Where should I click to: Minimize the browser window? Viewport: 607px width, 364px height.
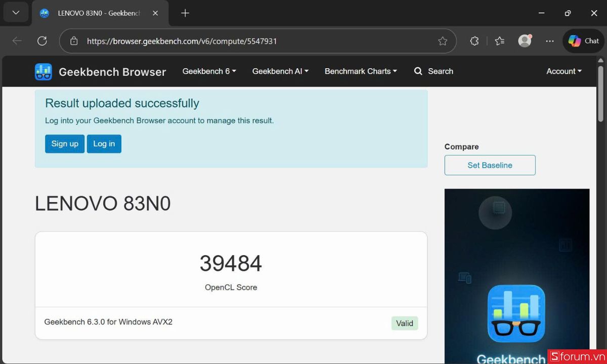(542, 13)
